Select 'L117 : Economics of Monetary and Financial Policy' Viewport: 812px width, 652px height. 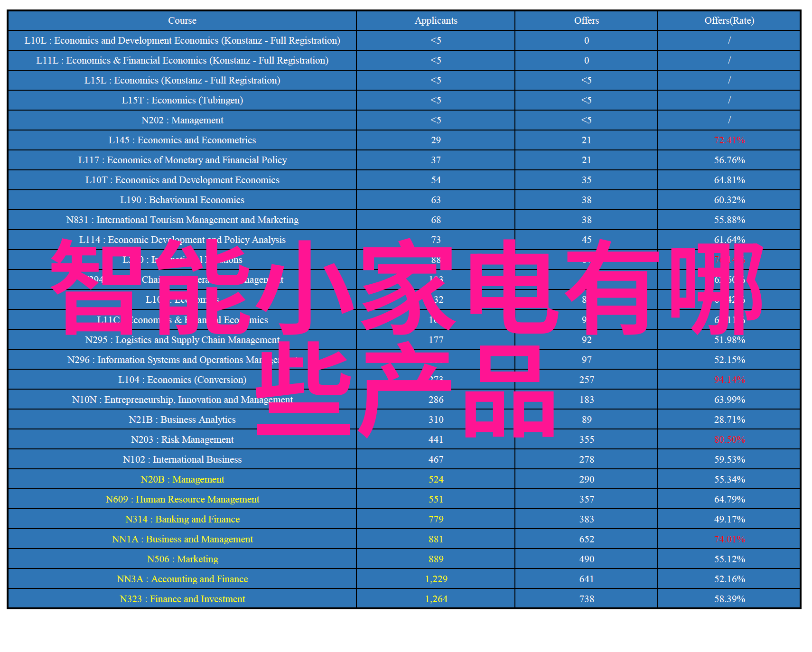click(x=182, y=160)
